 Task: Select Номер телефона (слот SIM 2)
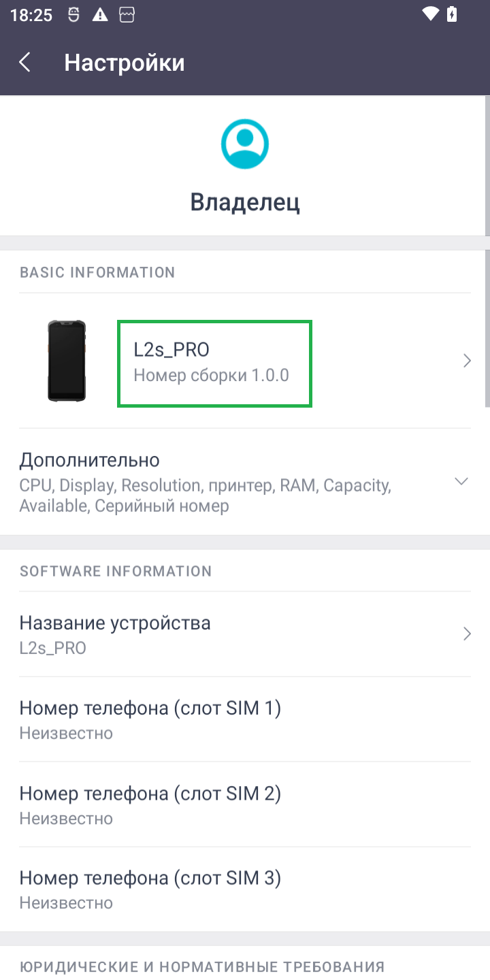pos(150,804)
